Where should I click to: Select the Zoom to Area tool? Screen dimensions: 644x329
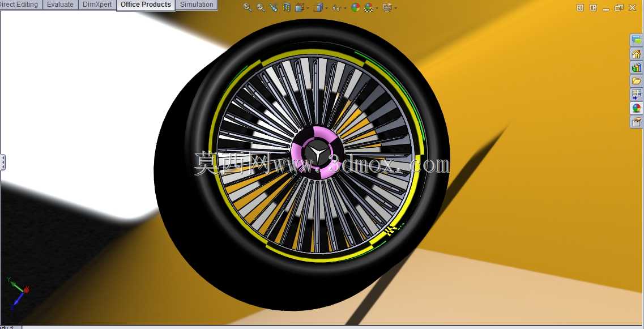(x=261, y=7)
